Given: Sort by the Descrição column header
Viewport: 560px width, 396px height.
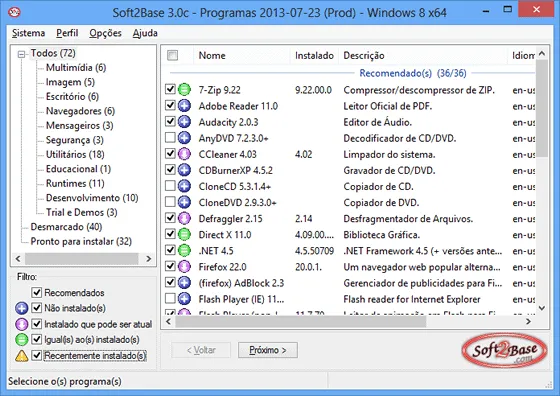Looking at the screenshot, I should coord(423,55).
